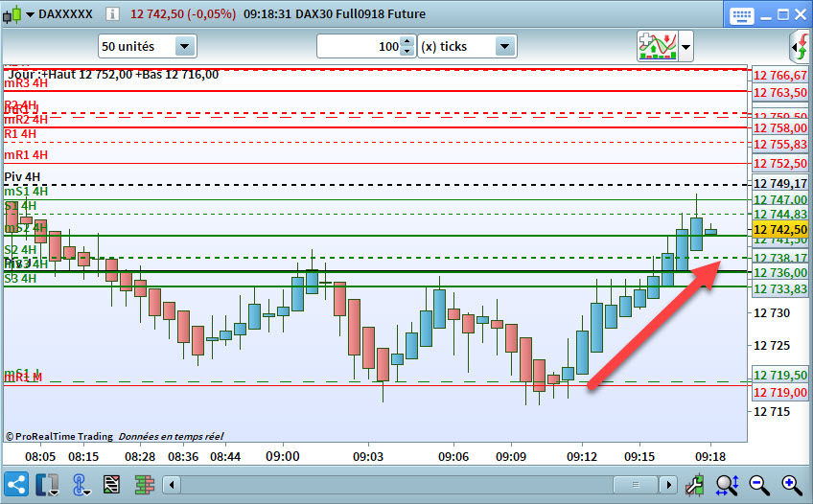Click the 12 766,67 price label
Image resolution: width=813 pixels, height=504 pixels.
[779, 76]
